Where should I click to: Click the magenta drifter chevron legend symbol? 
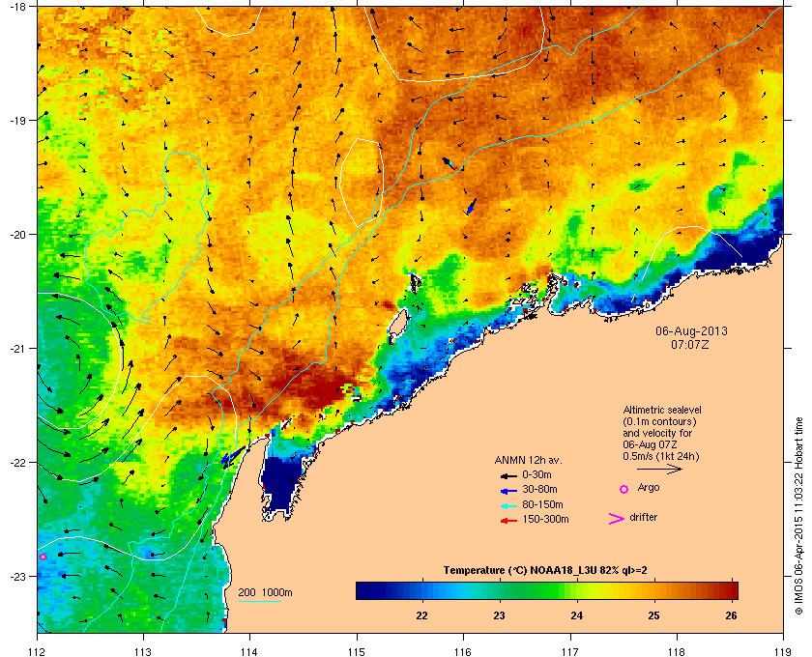[617, 519]
